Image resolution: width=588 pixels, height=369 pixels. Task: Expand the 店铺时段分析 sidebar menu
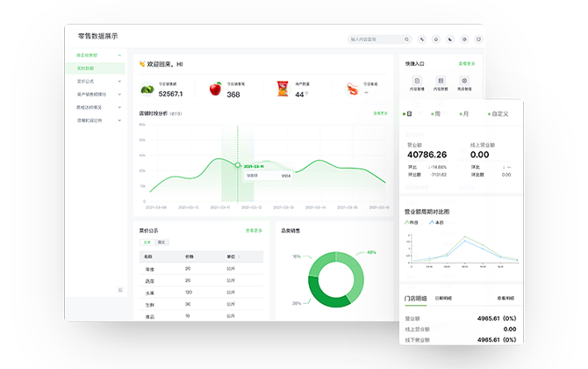[x=120, y=119]
